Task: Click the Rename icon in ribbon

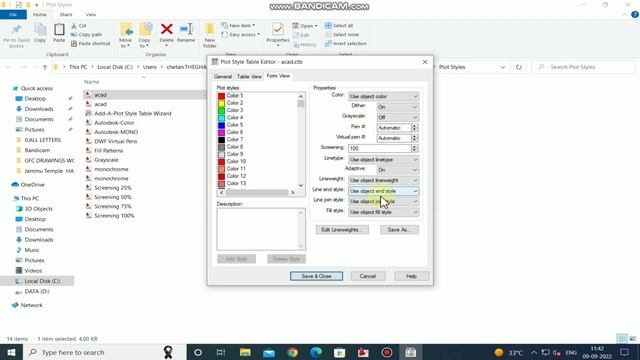Action: coord(186,29)
